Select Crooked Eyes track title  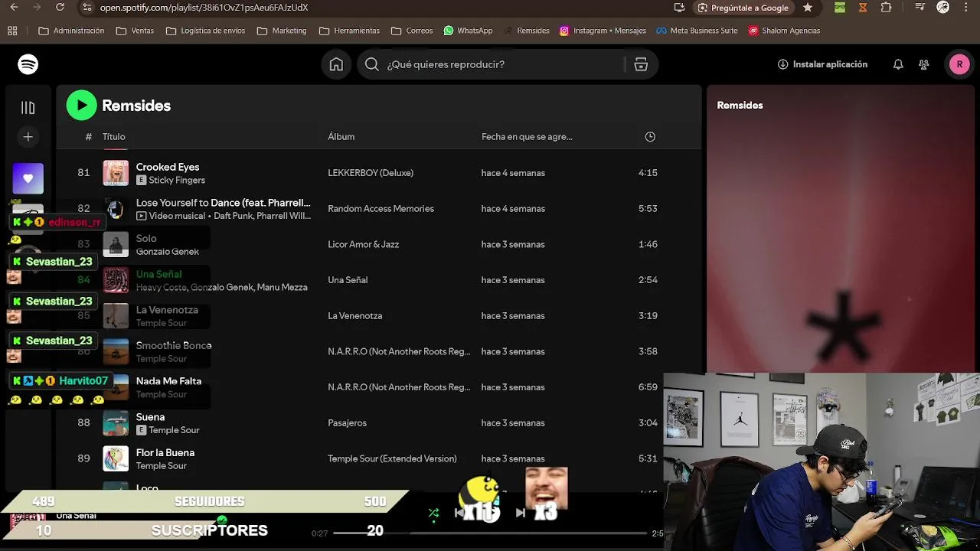point(168,167)
